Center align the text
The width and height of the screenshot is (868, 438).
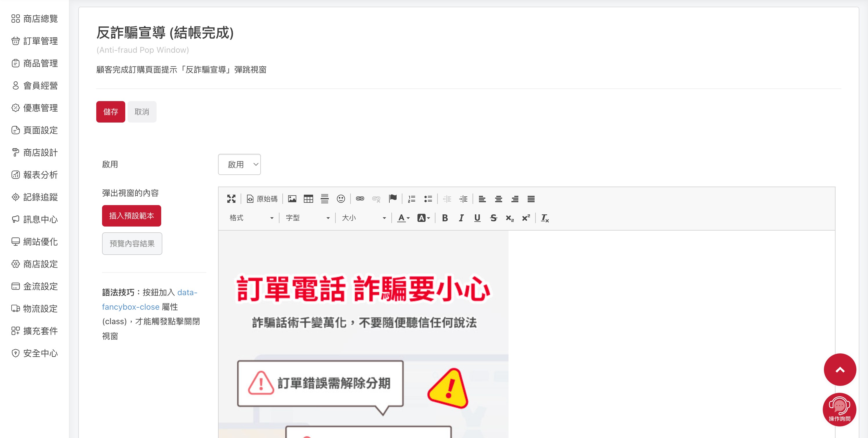coord(498,199)
